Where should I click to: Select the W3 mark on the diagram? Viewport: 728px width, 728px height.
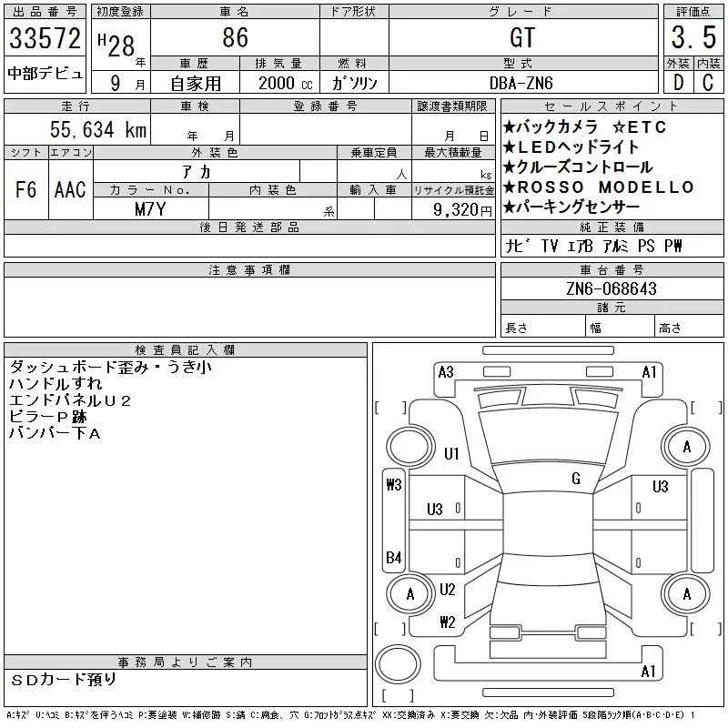click(x=394, y=485)
